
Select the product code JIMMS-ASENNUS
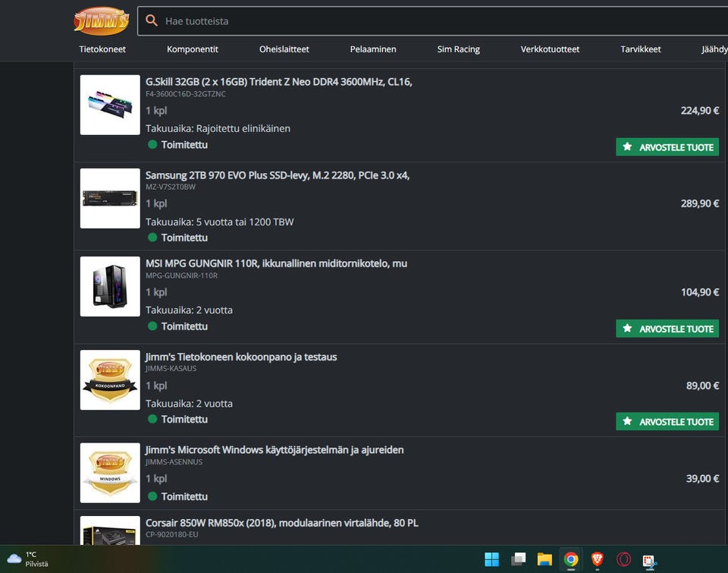tap(174, 462)
